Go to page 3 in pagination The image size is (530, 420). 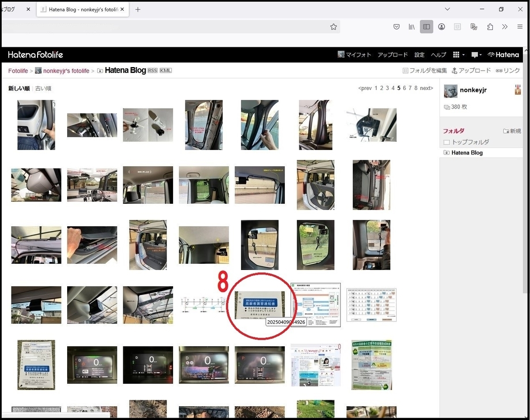pyautogui.click(x=387, y=88)
